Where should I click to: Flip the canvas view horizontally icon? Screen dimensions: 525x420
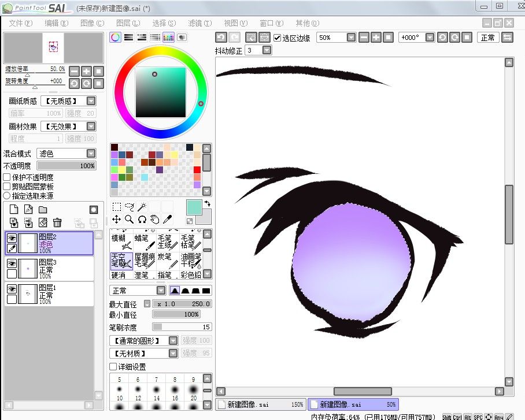pos(507,37)
